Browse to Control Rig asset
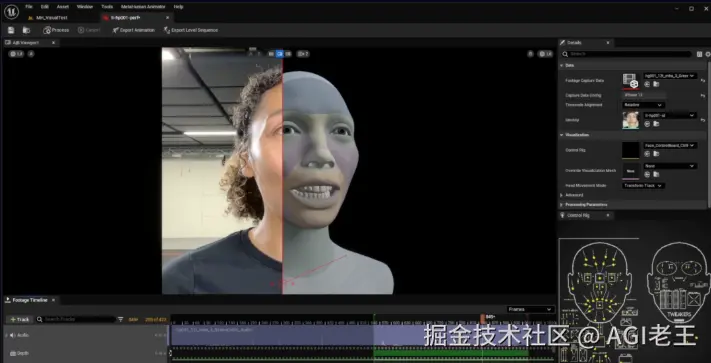 (656, 154)
